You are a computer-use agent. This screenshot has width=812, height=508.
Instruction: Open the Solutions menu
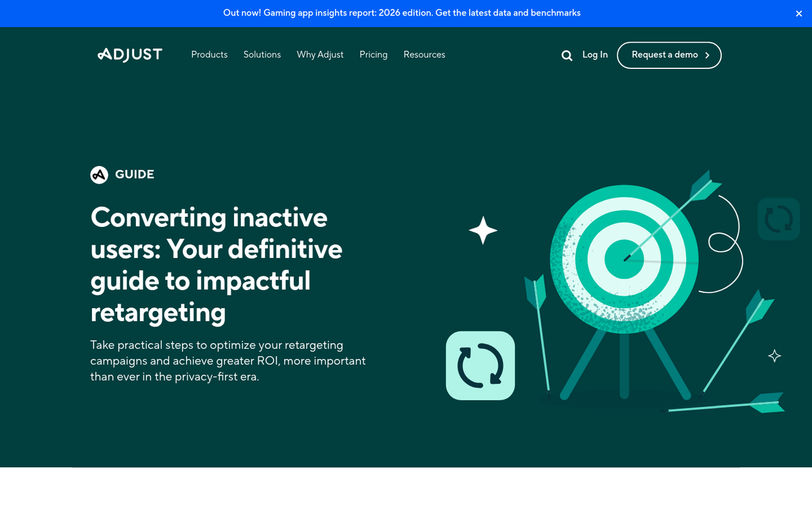pyautogui.click(x=262, y=55)
